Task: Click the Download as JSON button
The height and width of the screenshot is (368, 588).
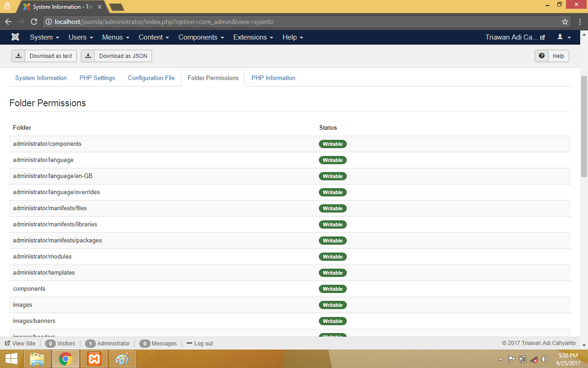Action: [x=117, y=56]
